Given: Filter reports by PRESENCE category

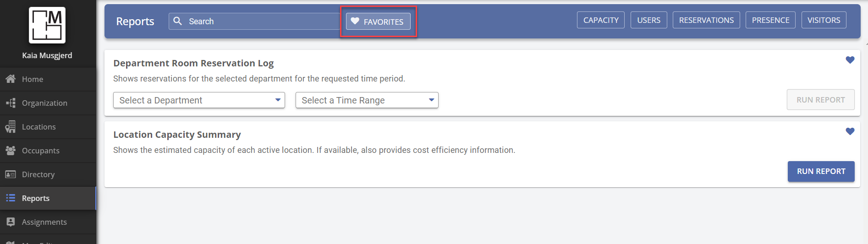Looking at the screenshot, I should (770, 20).
